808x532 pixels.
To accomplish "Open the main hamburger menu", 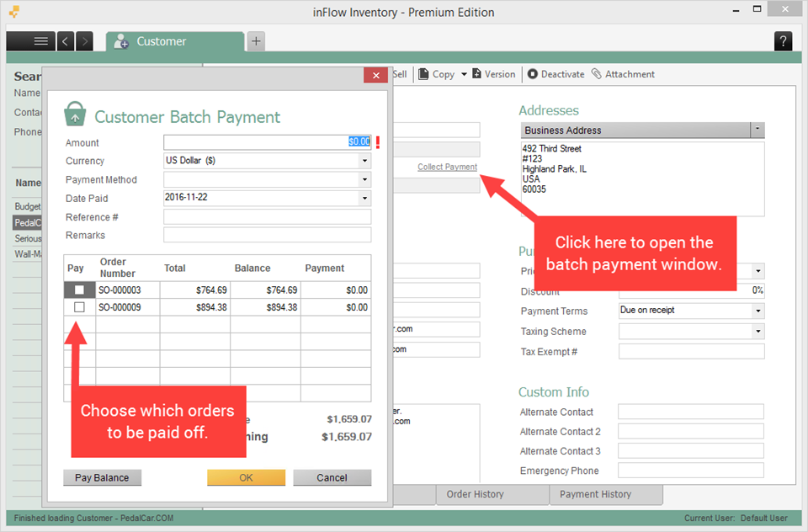I will (x=31, y=40).
